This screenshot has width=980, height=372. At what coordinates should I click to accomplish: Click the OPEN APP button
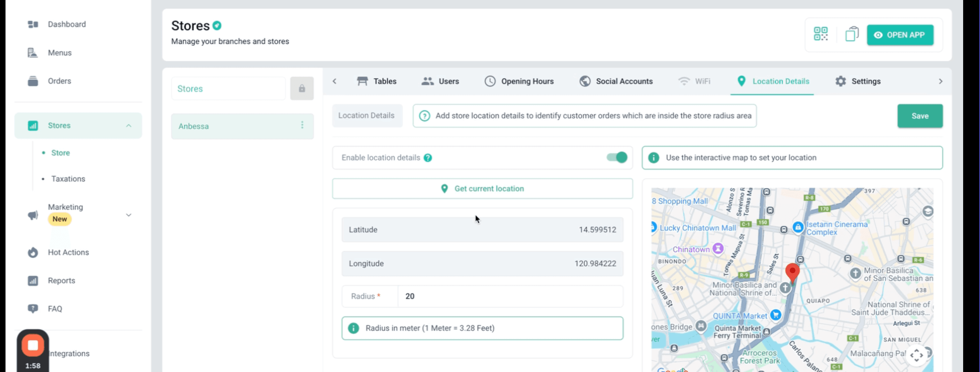pyautogui.click(x=900, y=35)
